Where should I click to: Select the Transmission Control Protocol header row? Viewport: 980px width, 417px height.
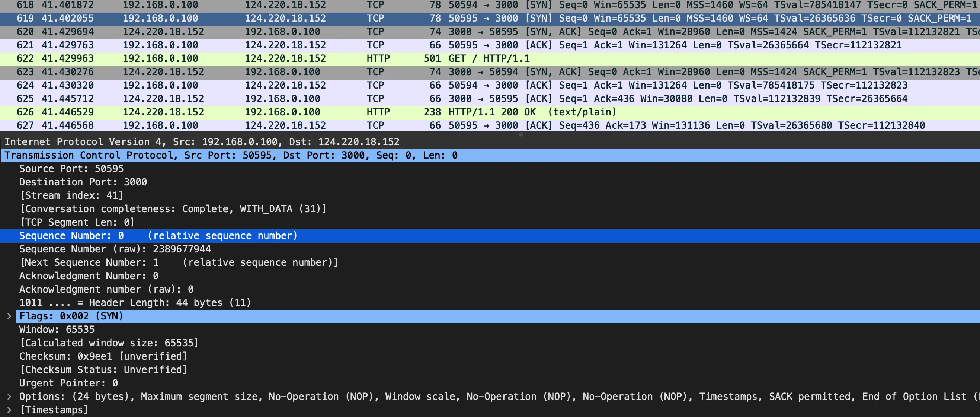pyautogui.click(x=490, y=155)
